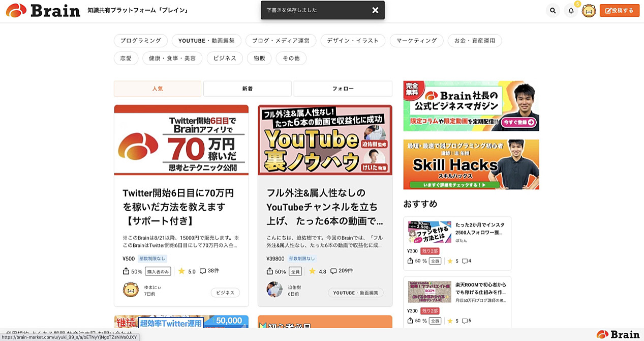Click the share icon on the 楽天ROOM recommendation
The width and height of the screenshot is (644, 341).
click(x=410, y=321)
